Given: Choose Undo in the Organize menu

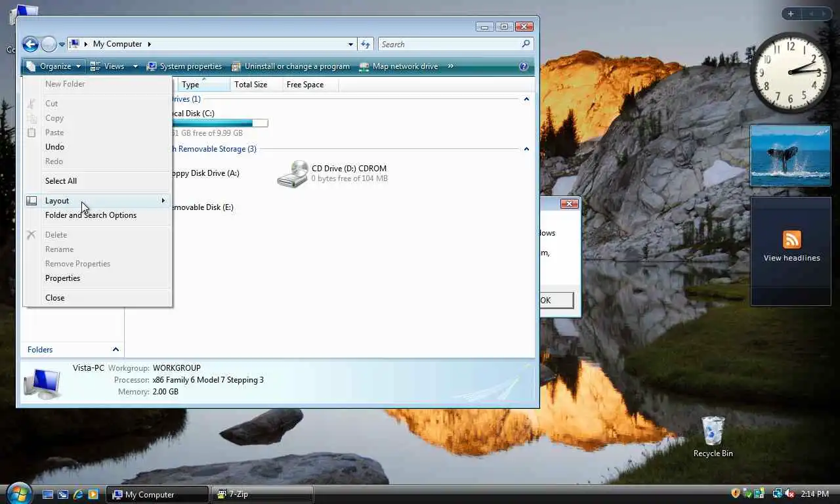Looking at the screenshot, I should pos(97,147).
